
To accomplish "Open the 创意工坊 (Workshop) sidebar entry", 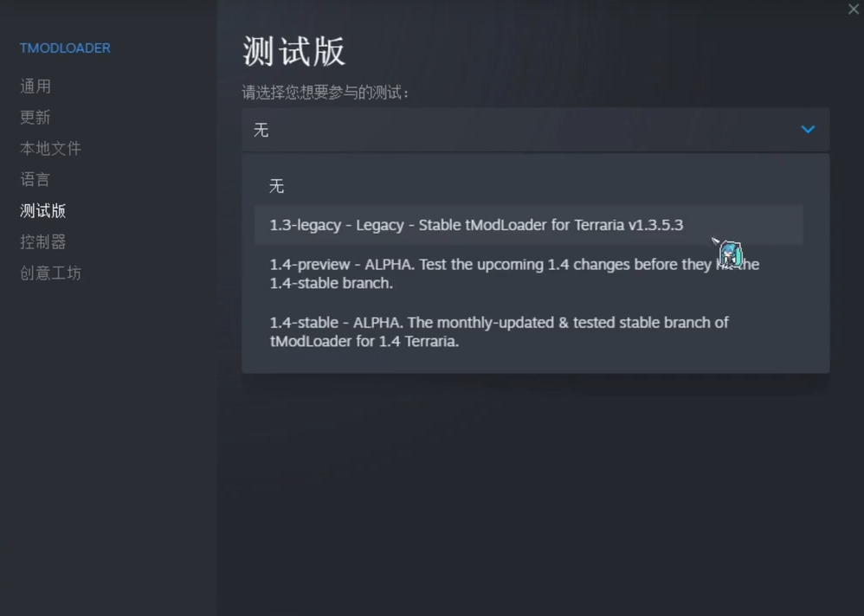I will pyautogui.click(x=50, y=273).
